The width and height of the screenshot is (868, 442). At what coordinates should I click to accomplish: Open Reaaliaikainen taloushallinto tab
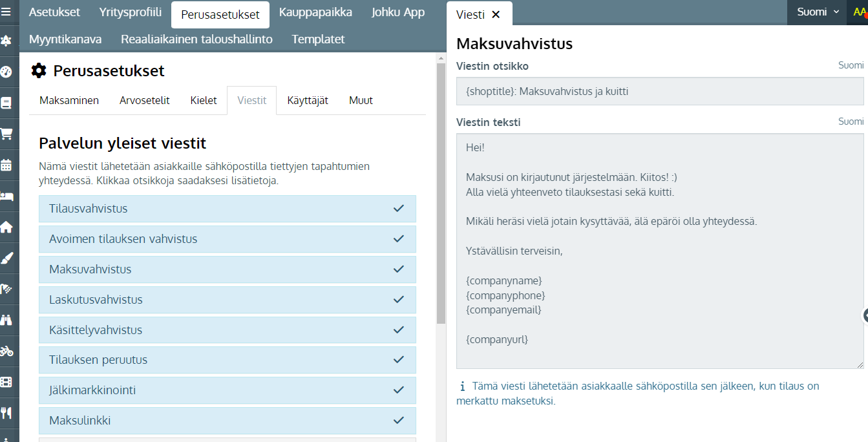[x=196, y=39]
